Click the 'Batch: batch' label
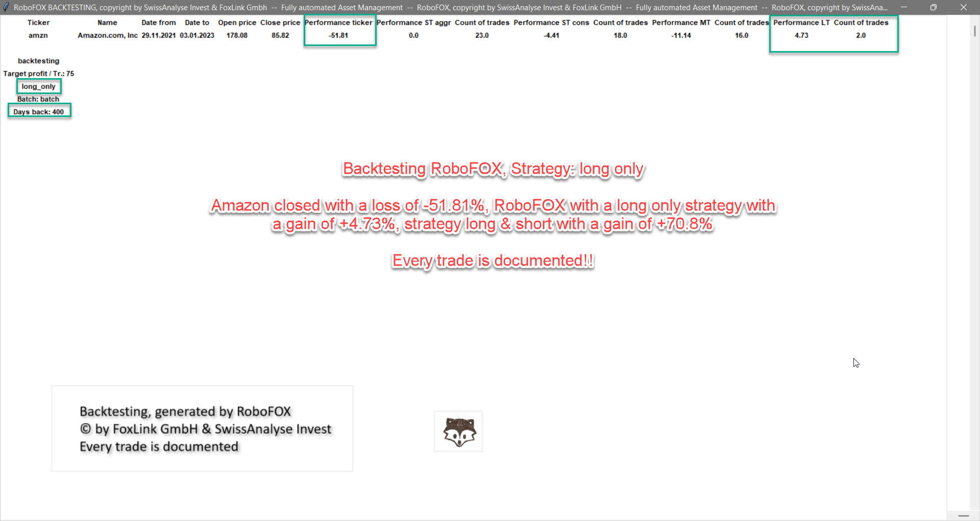The image size is (980, 521). 38,99
